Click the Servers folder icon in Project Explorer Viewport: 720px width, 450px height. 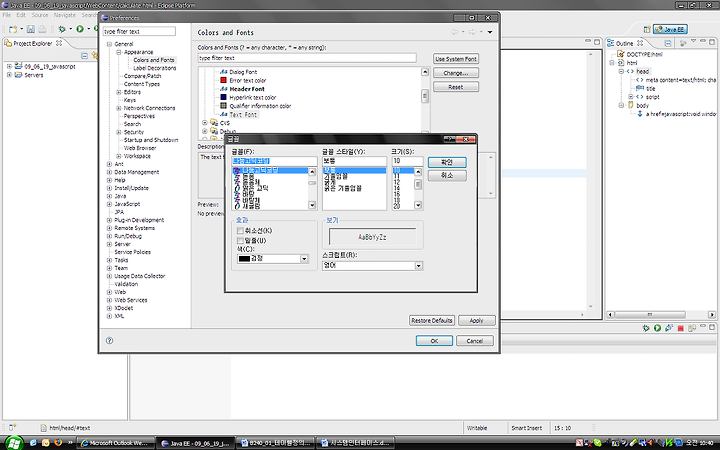coord(18,74)
